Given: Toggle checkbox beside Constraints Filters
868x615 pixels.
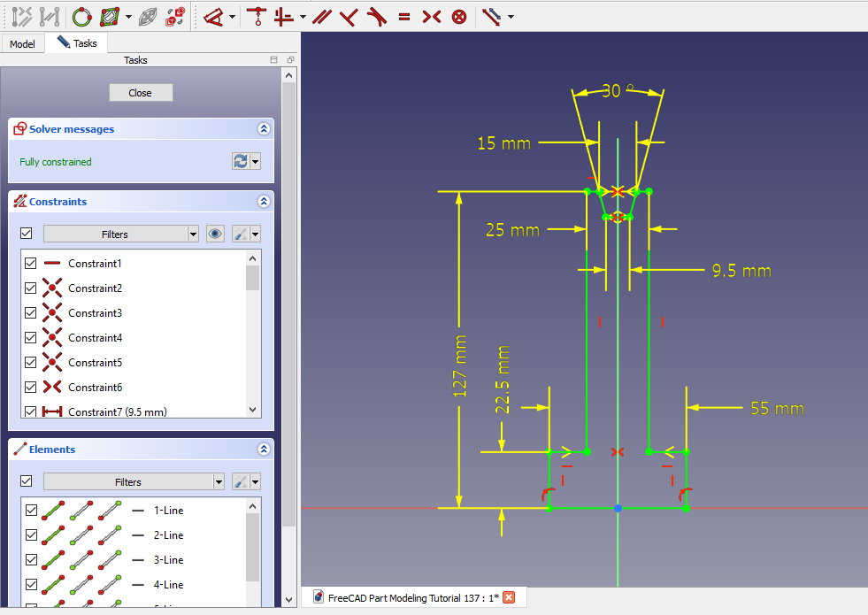Looking at the screenshot, I should pos(27,234).
